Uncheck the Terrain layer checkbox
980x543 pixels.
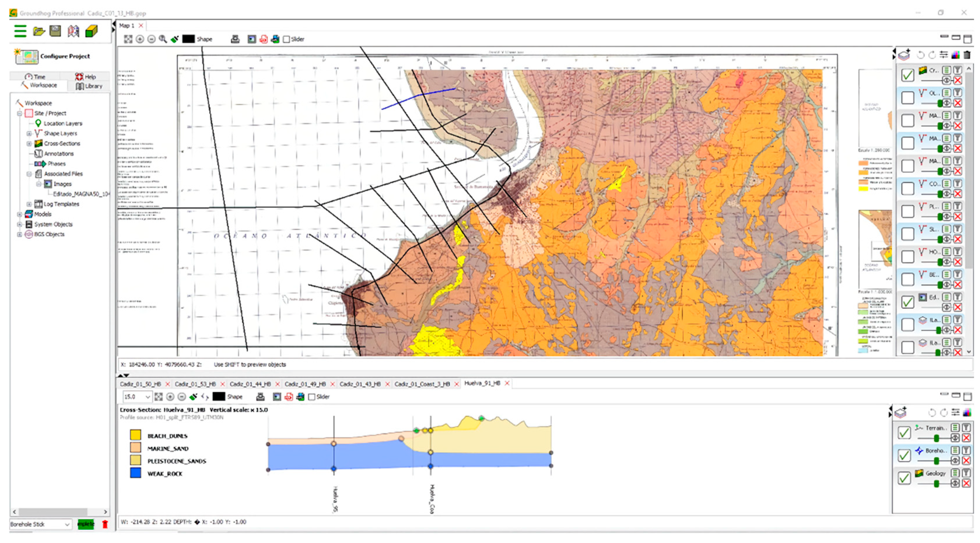[x=904, y=433]
